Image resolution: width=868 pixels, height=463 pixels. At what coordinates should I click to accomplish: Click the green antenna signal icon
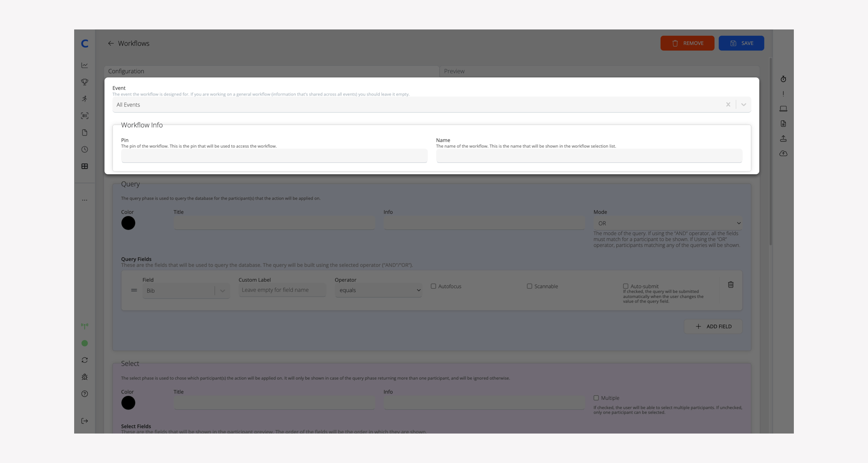coord(85,326)
